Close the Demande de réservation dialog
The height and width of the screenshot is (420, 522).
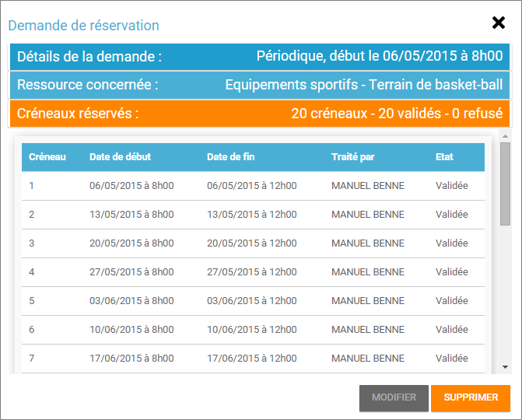(499, 23)
